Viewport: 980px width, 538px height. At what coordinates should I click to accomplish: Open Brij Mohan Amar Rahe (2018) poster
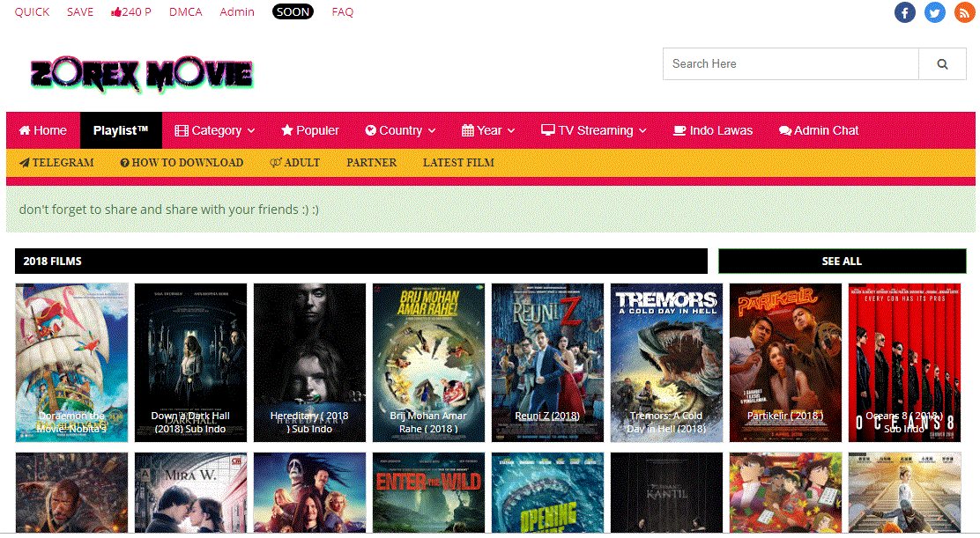(428, 363)
